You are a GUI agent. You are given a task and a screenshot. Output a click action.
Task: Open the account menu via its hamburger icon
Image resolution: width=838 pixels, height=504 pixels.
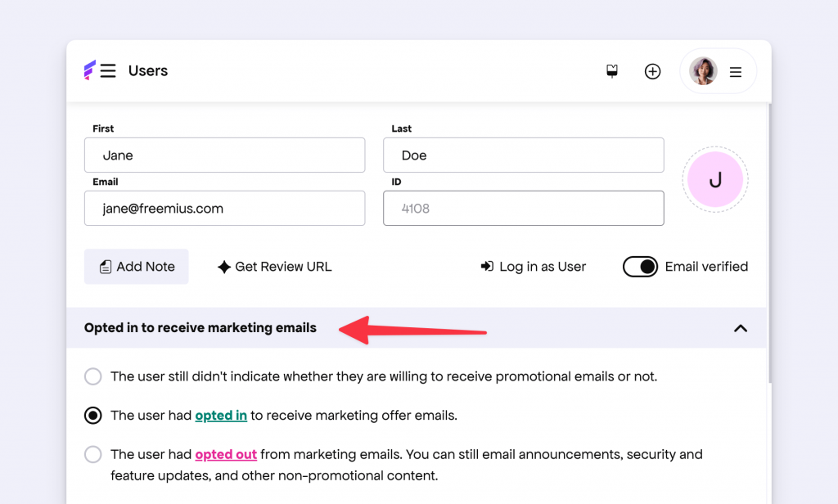736,71
